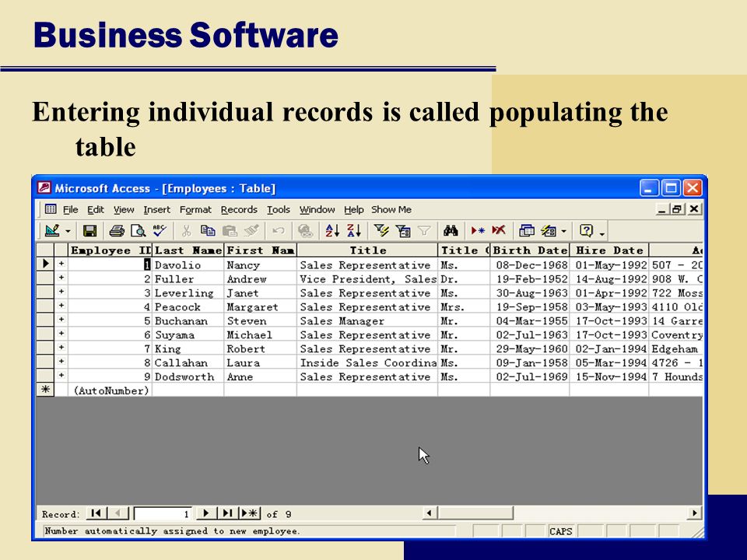This screenshot has height=560, width=747.
Task: Open Find with the binoculars icon
Action: coord(451,231)
